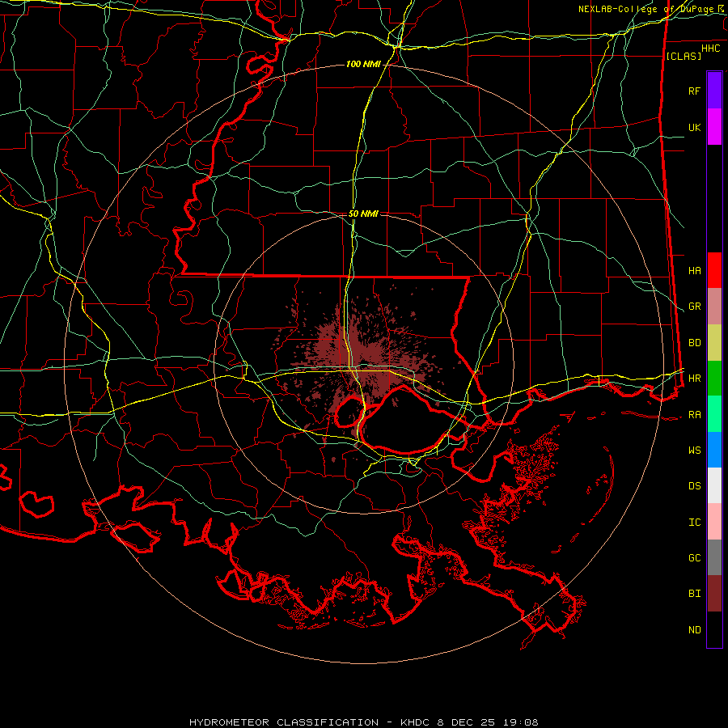Click the GR legend label
The width and height of the screenshot is (728, 728).
tap(694, 307)
